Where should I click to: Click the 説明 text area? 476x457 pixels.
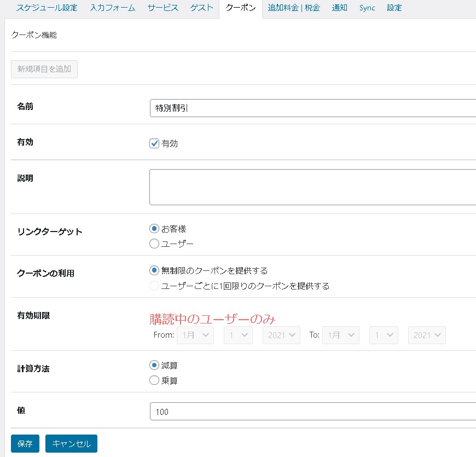[x=312, y=187]
